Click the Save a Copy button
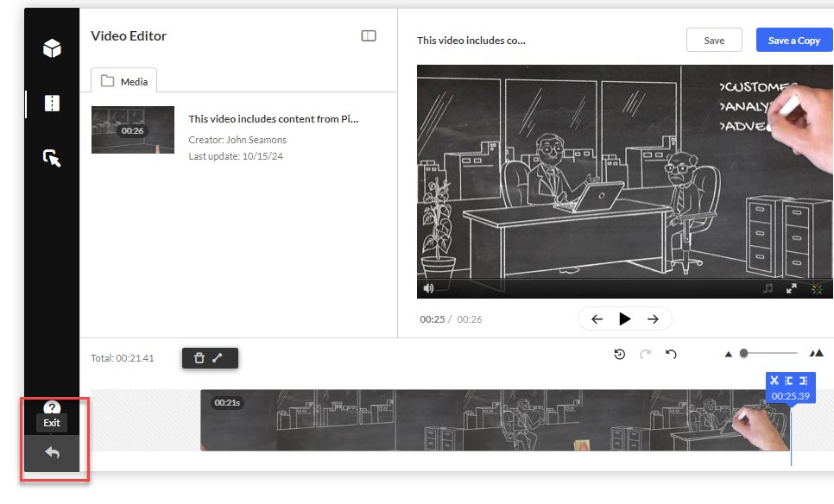 tap(793, 41)
